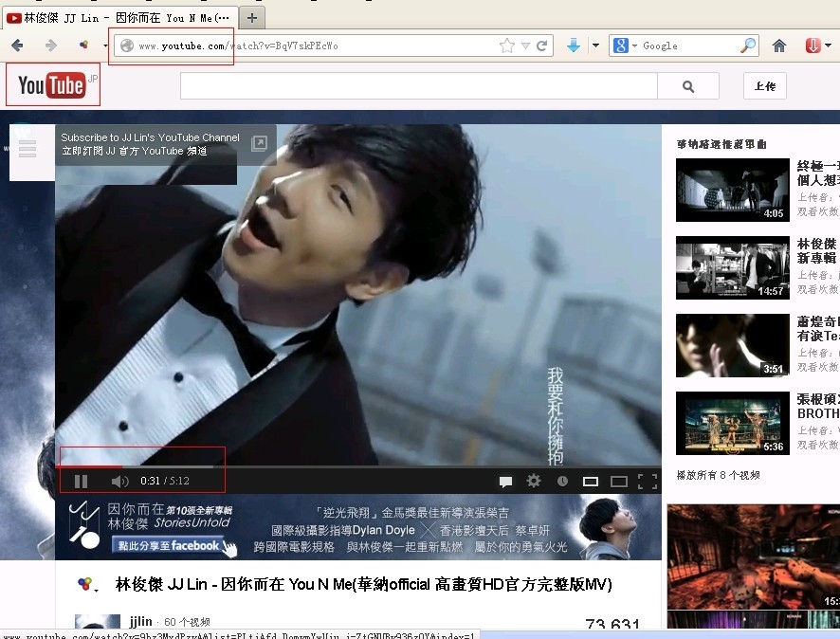
Task: Bookmark this page with star icon
Action: coord(507,46)
